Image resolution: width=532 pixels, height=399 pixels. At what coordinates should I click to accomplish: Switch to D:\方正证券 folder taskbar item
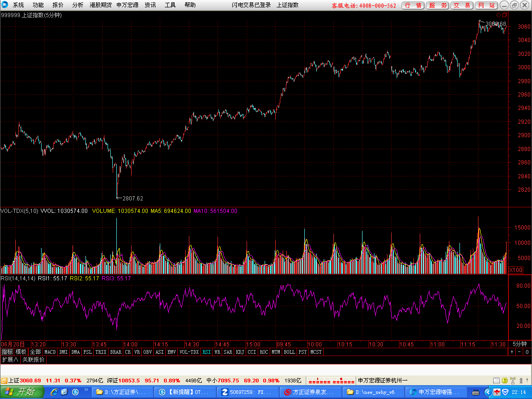[122, 392]
